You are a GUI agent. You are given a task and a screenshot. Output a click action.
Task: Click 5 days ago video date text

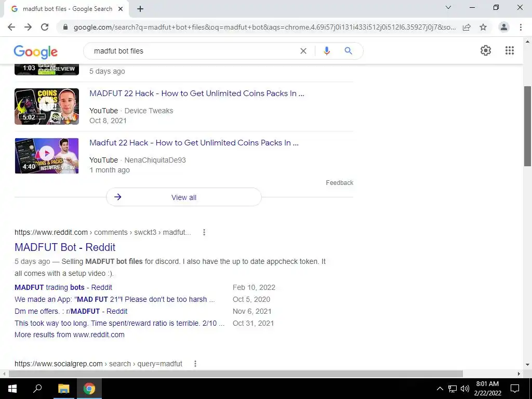tap(107, 71)
